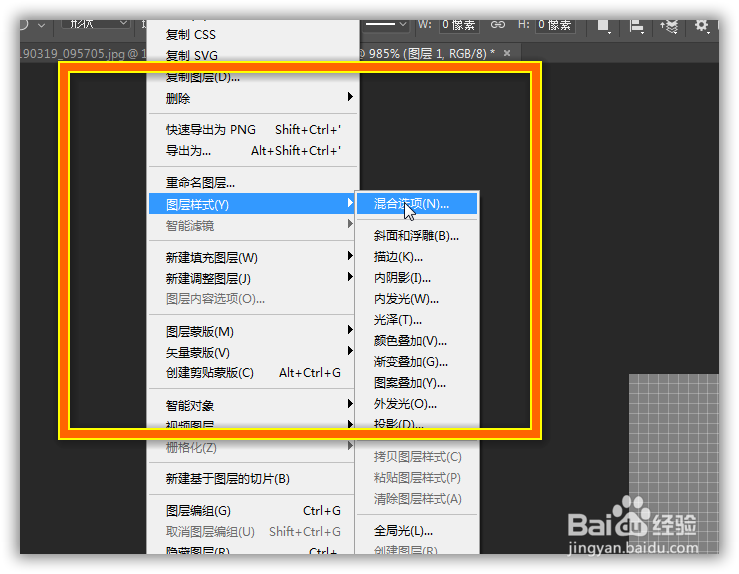Expand Vector Mask (矢量蒙版) submenu

(252, 353)
